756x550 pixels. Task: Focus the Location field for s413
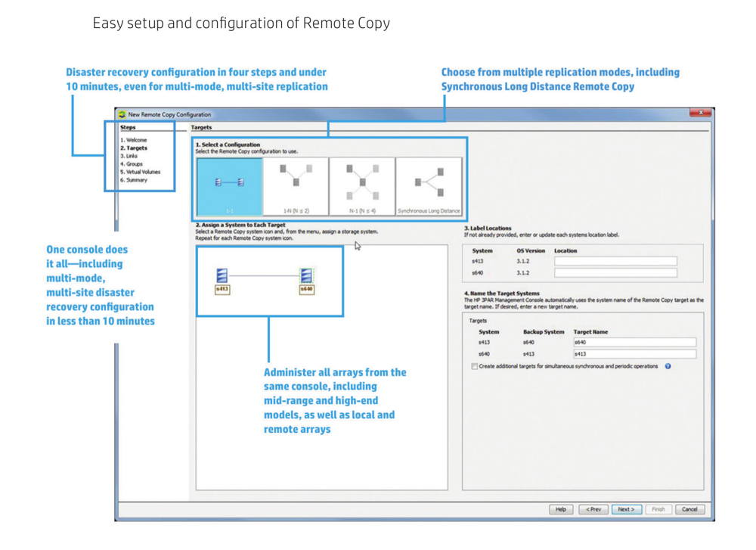(x=615, y=261)
